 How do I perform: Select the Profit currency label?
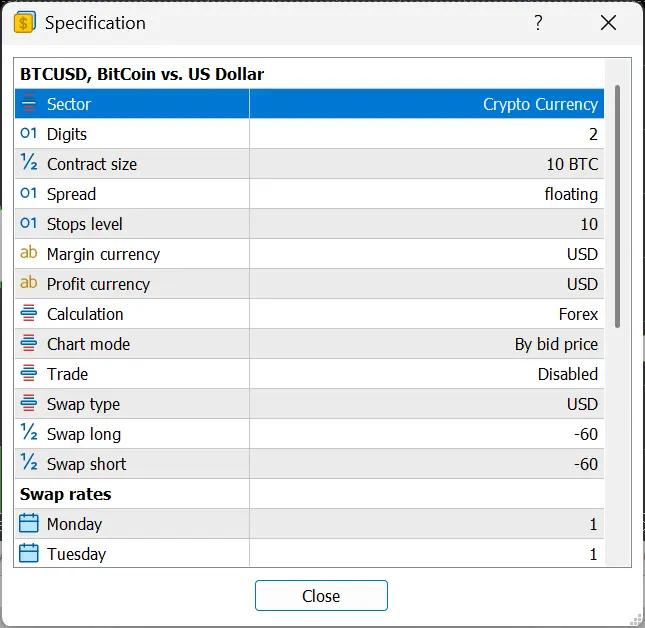point(98,285)
